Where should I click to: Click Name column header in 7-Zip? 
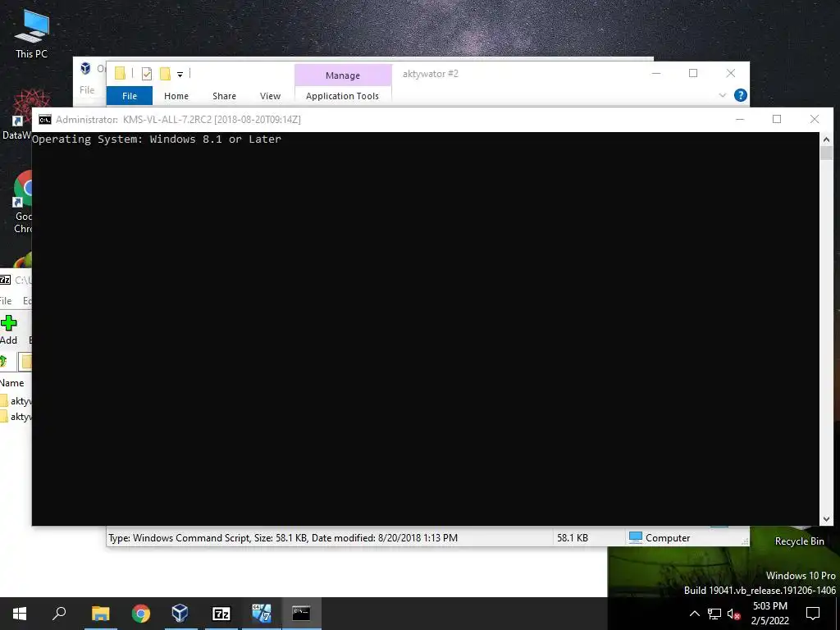click(x=11, y=383)
